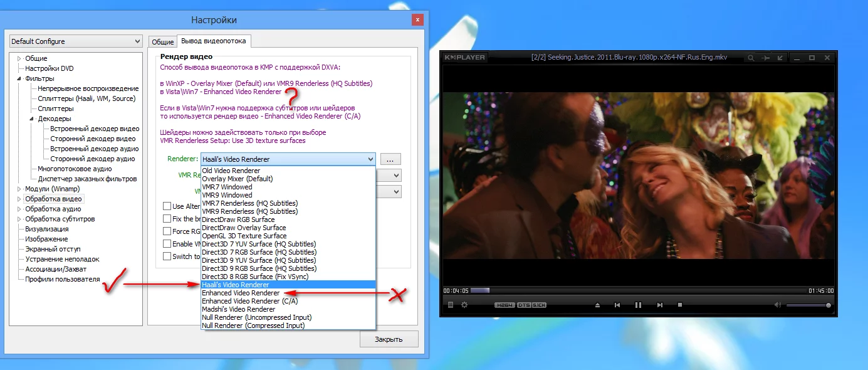Screen dimensions: 868x370
Task: Click the H264 codec indicator
Action: (x=504, y=305)
